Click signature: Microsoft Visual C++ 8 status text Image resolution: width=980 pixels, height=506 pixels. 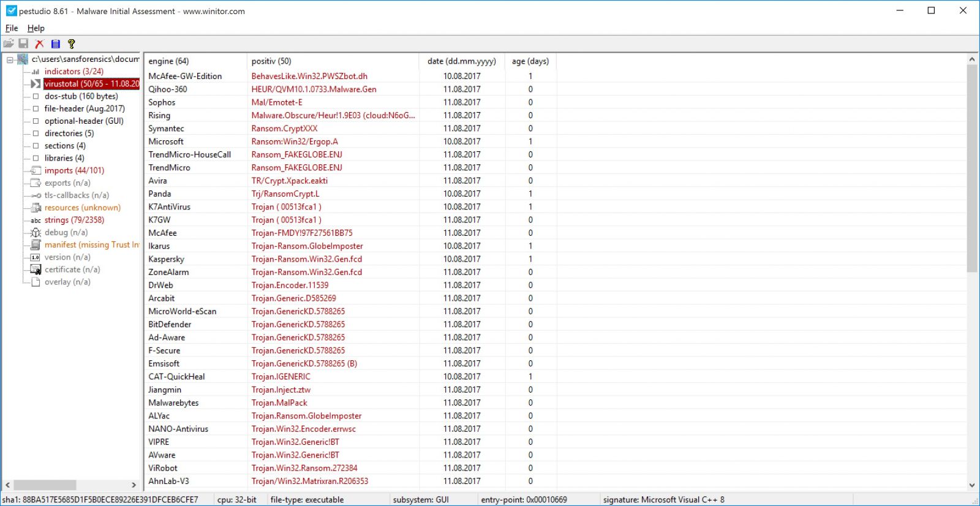click(663, 500)
